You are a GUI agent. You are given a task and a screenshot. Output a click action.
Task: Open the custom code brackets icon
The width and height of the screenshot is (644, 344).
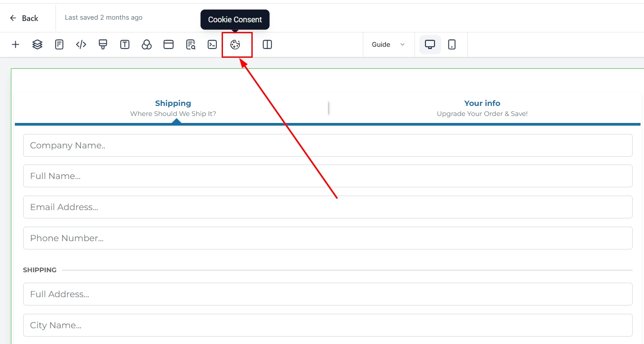click(81, 45)
